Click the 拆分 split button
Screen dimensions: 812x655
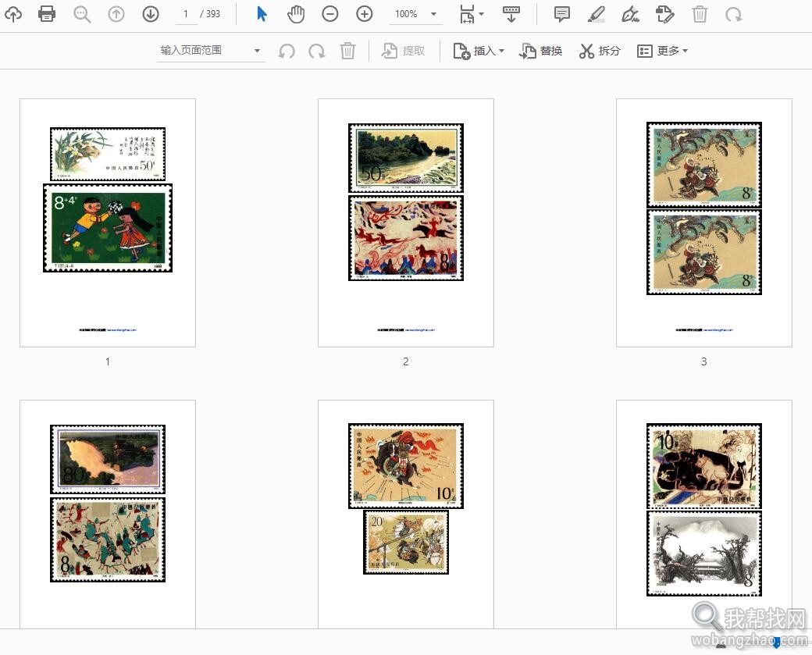click(600, 51)
